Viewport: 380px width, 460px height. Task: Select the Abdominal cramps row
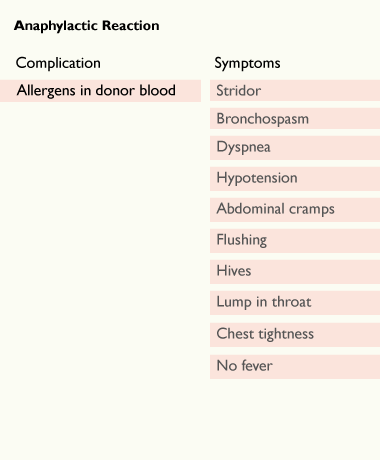[x=295, y=210]
